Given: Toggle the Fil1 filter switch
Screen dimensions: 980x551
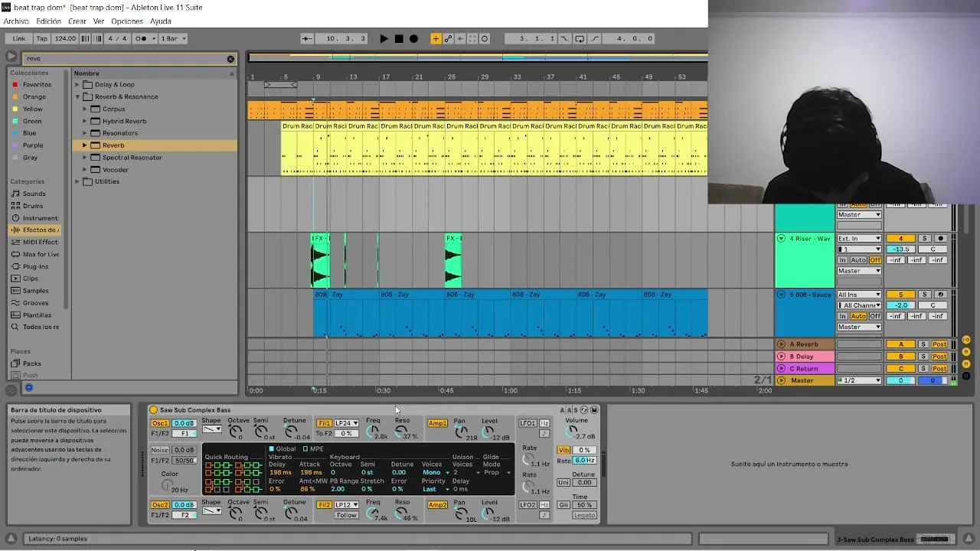Looking at the screenshot, I should click(324, 423).
